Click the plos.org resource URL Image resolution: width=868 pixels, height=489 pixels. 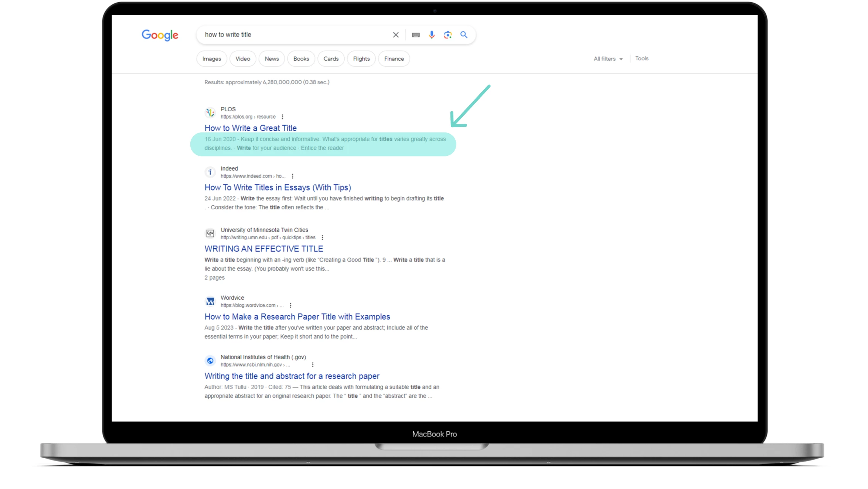(248, 117)
